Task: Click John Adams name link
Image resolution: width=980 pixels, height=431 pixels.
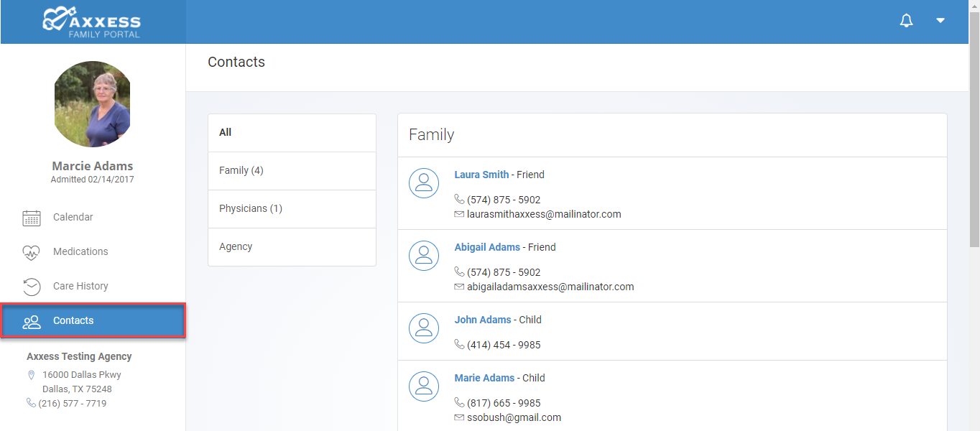Action: (x=483, y=320)
